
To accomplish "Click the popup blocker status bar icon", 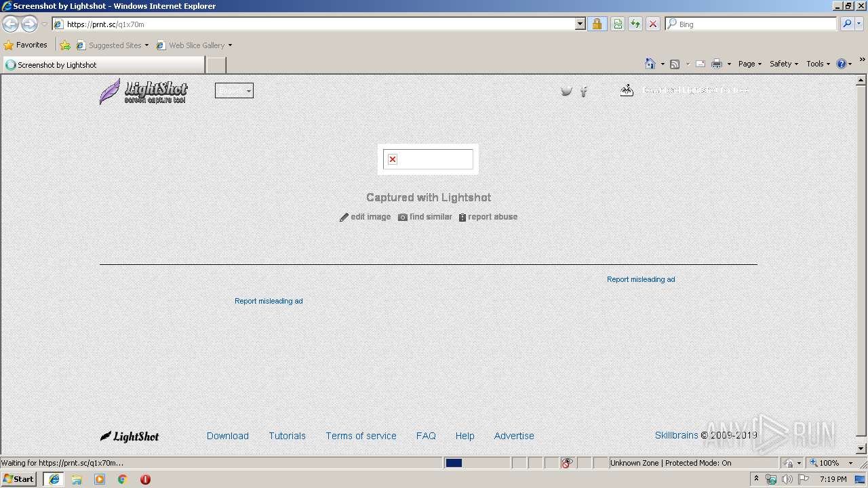I will pos(567,463).
